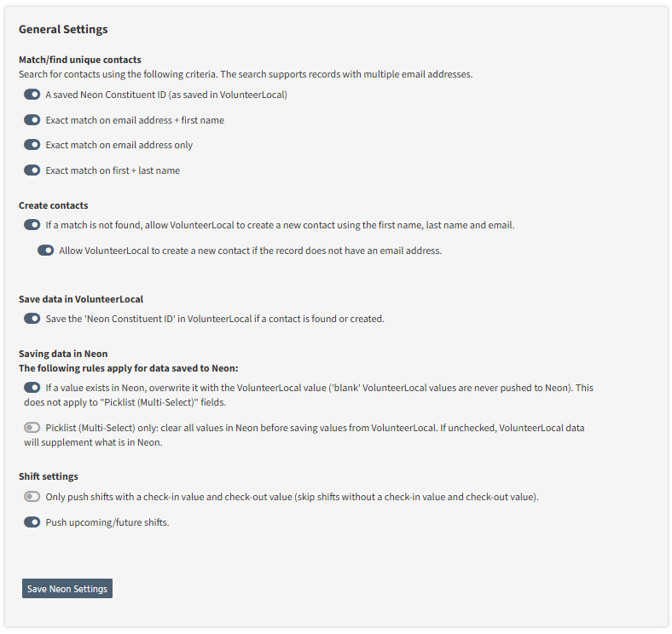Screen dimensions: 672x634
Task: Turn off the email address only match switch
Action: click(x=32, y=145)
